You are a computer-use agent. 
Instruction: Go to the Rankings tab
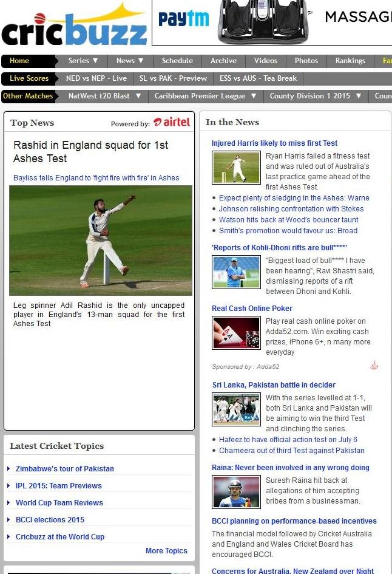[x=350, y=61]
